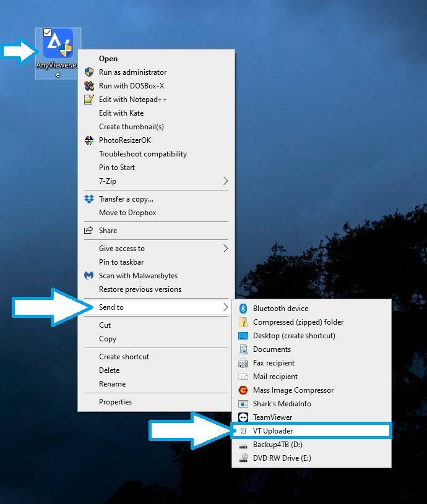Click the VT Uploader sigma icon
The image size is (427, 504).
click(243, 431)
